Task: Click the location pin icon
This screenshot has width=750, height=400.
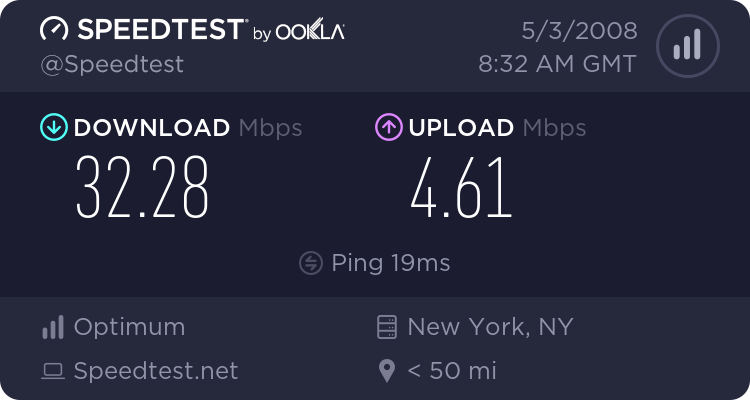Action: 386,371
